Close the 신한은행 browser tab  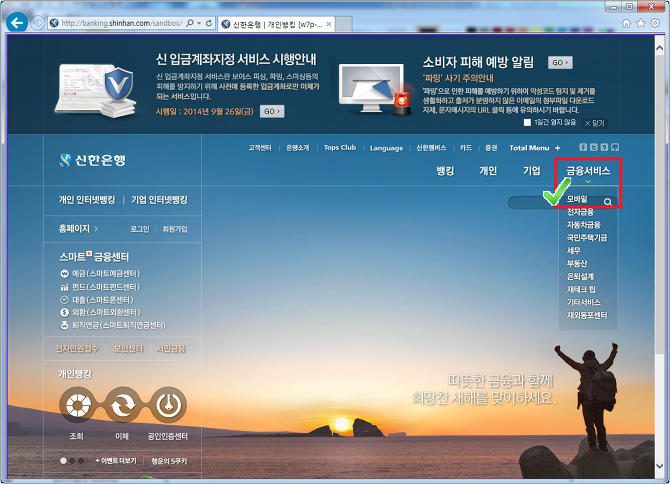(x=329, y=24)
